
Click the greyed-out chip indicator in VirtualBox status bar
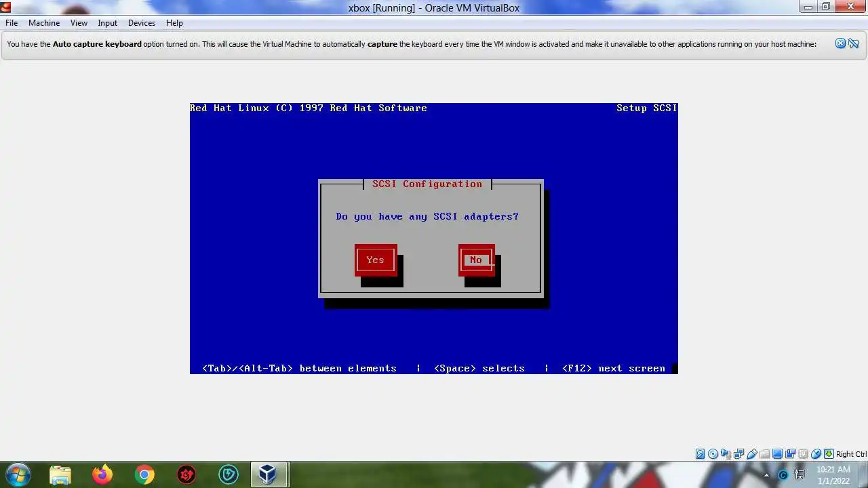[x=803, y=454]
